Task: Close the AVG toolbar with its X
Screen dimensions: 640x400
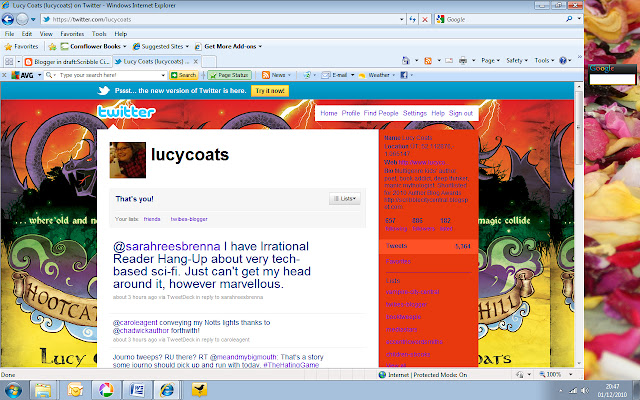Action: (4, 75)
